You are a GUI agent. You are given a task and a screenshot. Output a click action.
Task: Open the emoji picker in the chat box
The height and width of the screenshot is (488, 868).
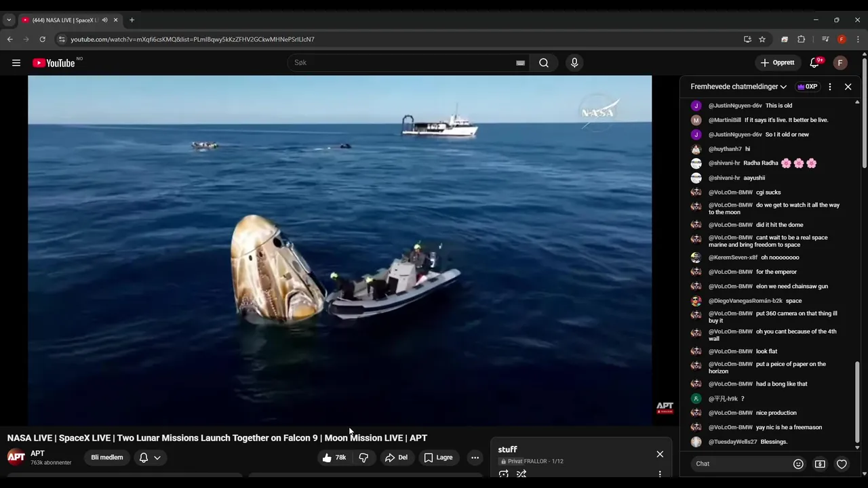pos(798,464)
